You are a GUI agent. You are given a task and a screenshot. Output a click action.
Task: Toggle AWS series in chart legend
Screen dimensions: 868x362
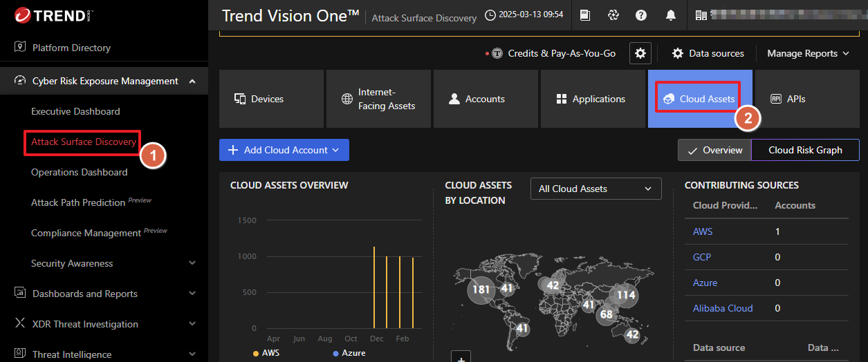[266, 352]
